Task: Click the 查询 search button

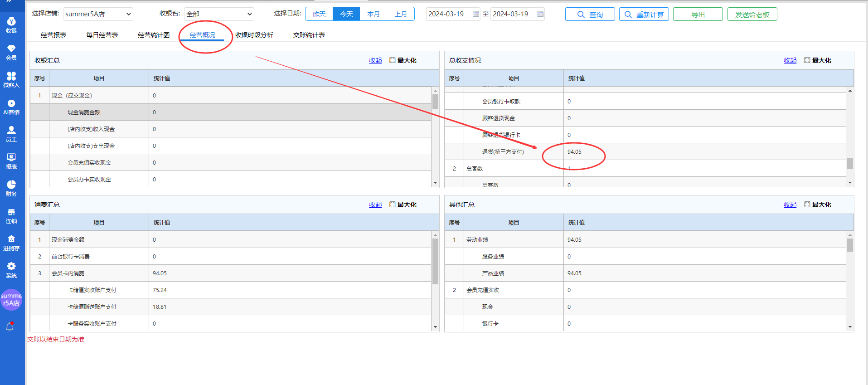Action: 590,15
